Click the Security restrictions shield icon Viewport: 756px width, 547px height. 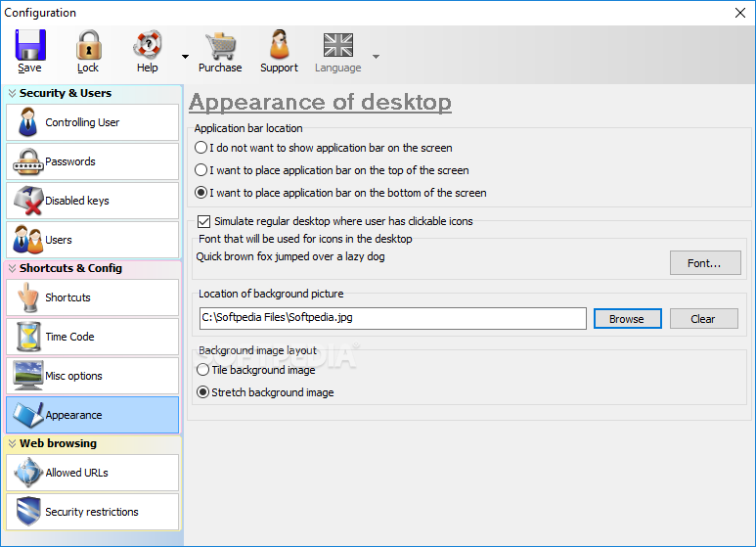(28, 512)
